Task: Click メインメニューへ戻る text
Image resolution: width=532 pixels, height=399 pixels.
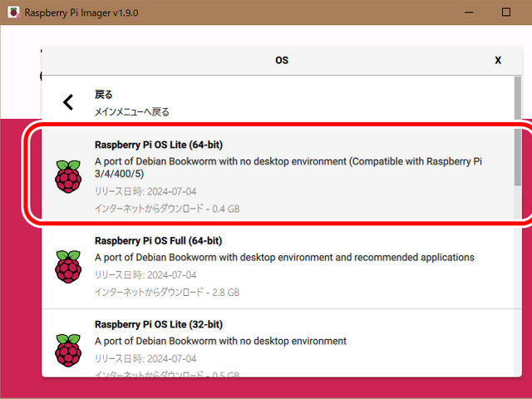Action: coord(131,112)
